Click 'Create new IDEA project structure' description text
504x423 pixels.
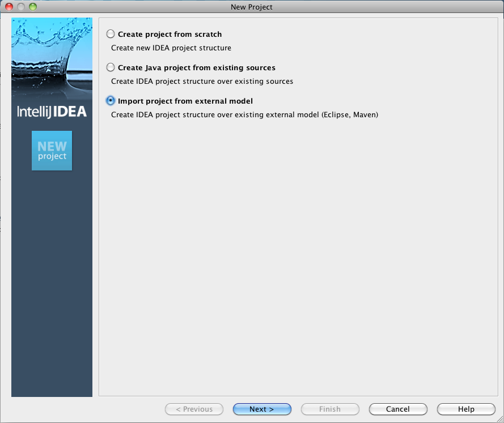coord(171,48)
